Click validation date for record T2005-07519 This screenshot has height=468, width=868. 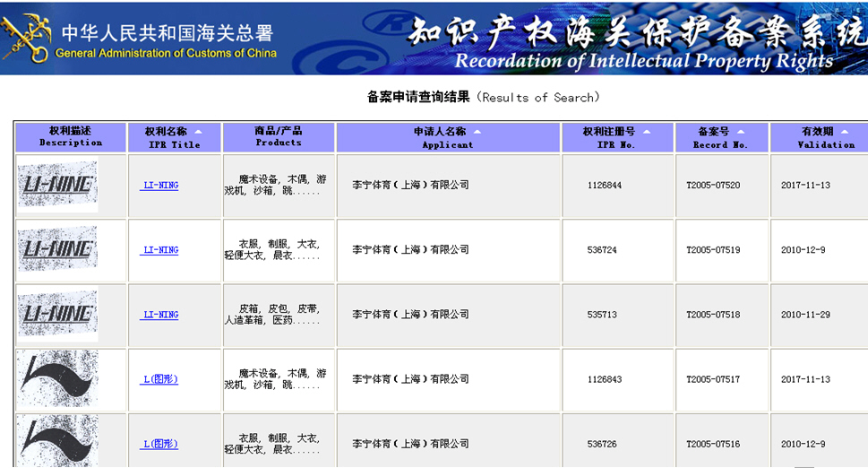tap(804, 250)
